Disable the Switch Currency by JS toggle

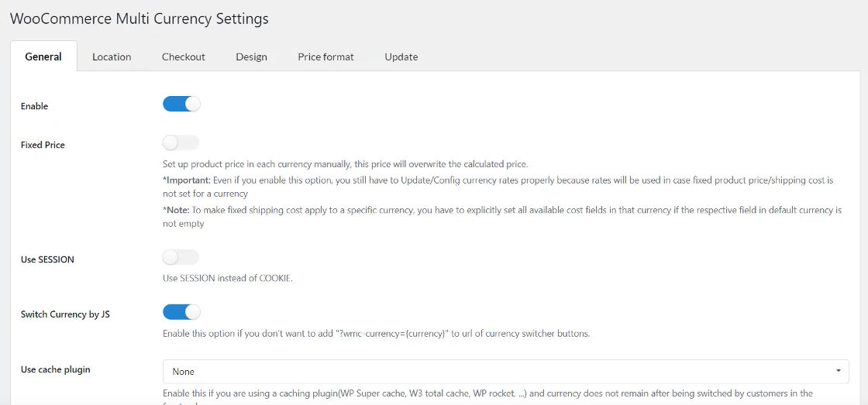181,312
